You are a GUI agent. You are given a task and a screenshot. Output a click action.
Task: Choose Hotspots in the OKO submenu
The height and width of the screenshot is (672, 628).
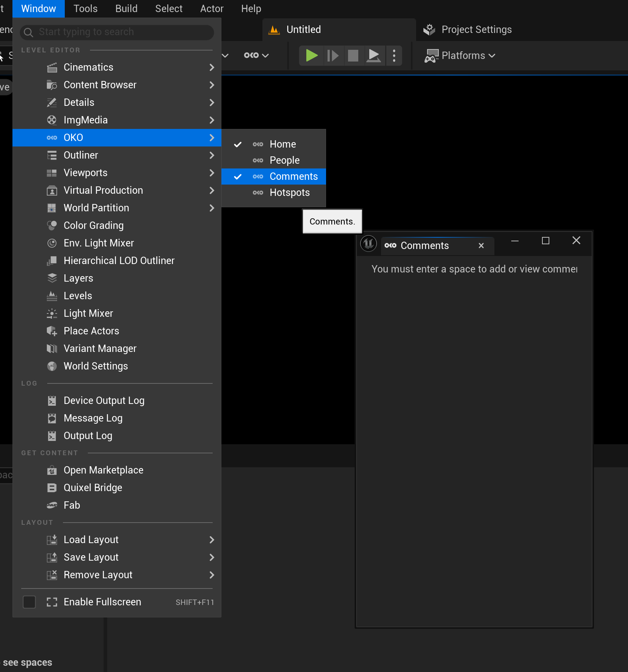click(289, 193)
